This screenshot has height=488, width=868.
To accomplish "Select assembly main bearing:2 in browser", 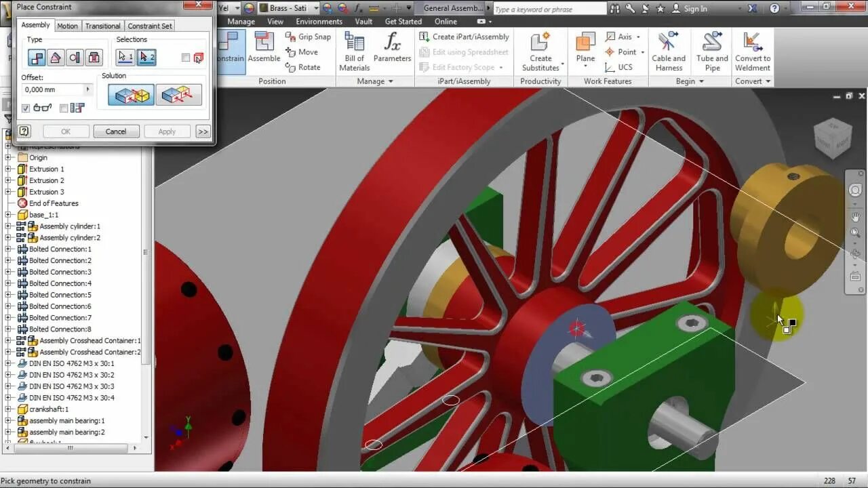I will pyautogui.click(x=66, y=432).
